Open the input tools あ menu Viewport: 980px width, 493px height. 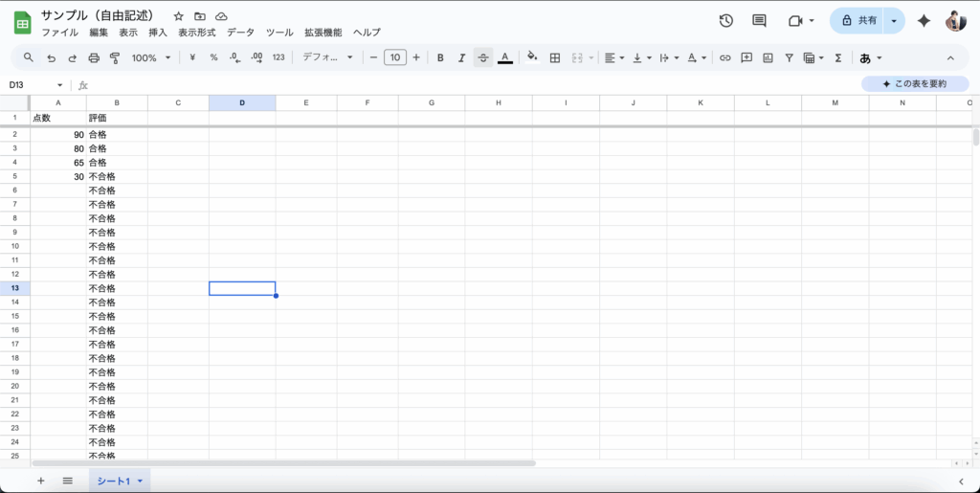coord(871,57)
